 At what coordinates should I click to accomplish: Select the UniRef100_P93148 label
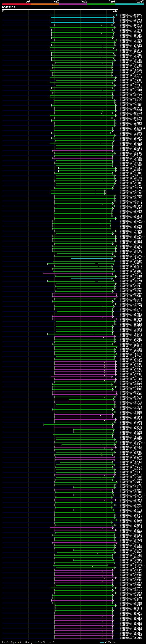(131, 32)
